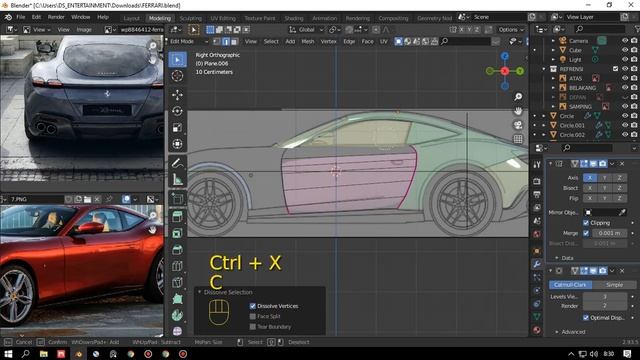Open the Options dropdown

[511, 30]
